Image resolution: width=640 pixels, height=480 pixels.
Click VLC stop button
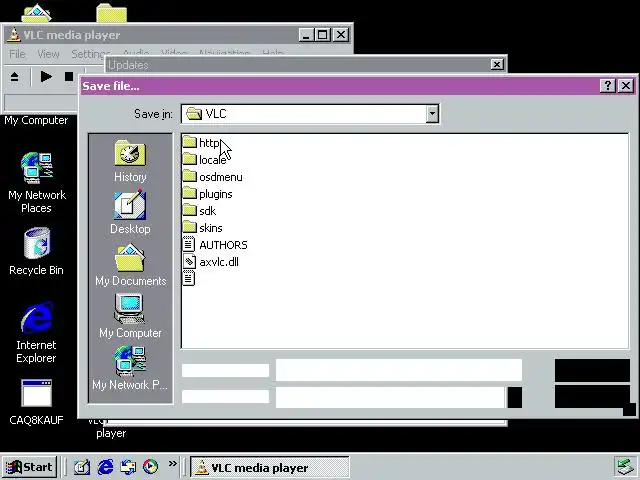pyautogui.click(x=69, y=76)
